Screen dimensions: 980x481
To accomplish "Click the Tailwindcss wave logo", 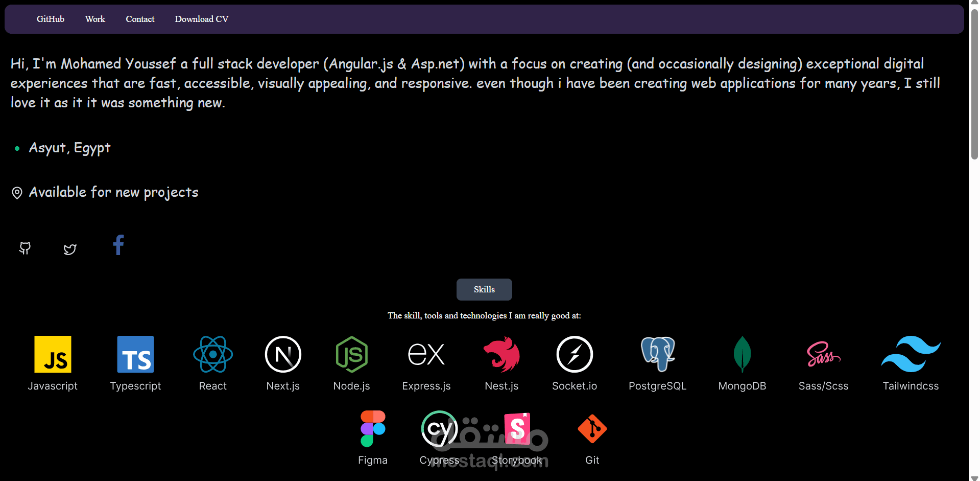I will point(911,354).
